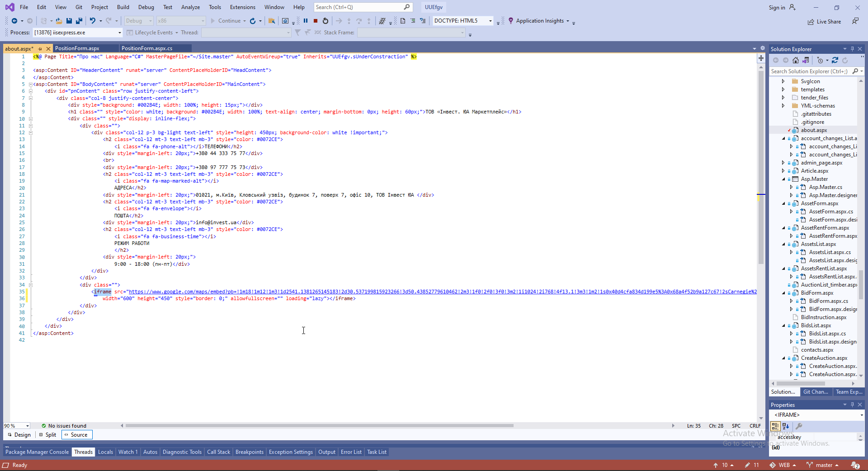Switch to Git Changes tab
868x471 pixels.
[x=816, y=392]
